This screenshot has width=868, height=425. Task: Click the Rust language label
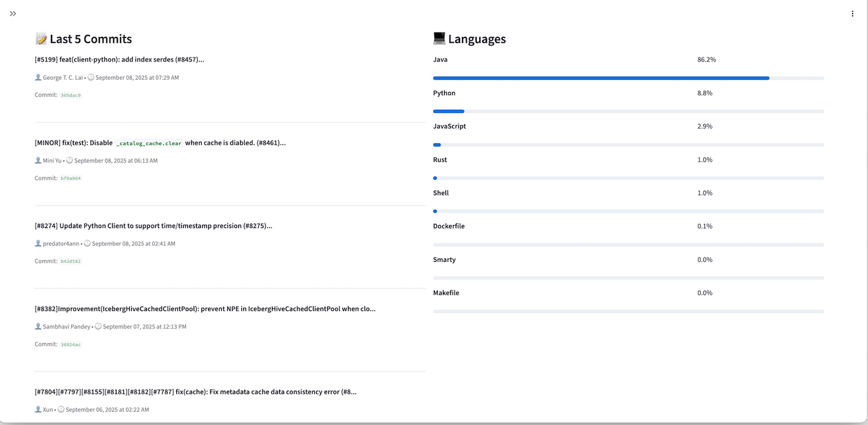tap(440, 159)
